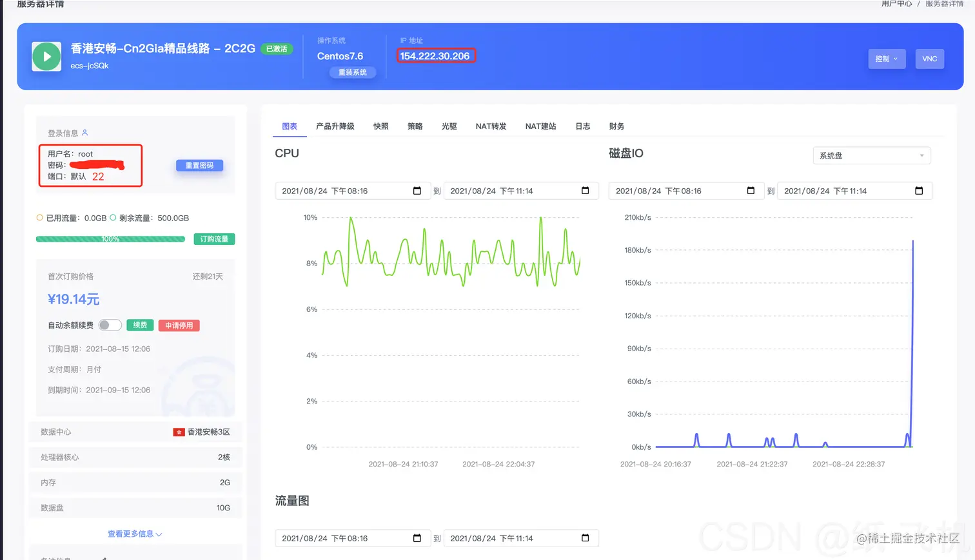975x560 pixels.
Task: Click the blue 磁盘IO line chart
Action: [784, 344]
